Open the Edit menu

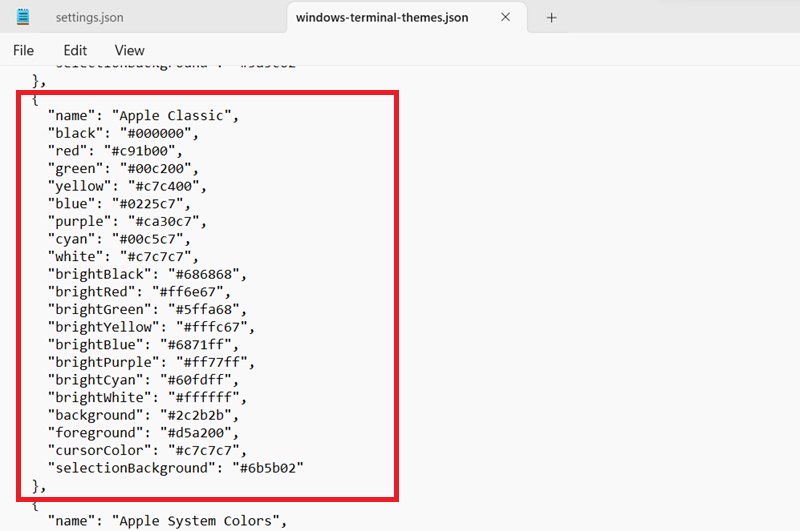point(75,50)
